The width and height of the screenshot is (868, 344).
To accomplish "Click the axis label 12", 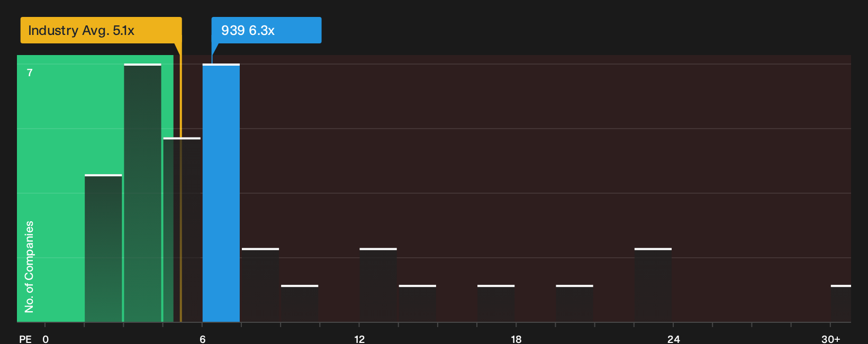I will 359,339.
